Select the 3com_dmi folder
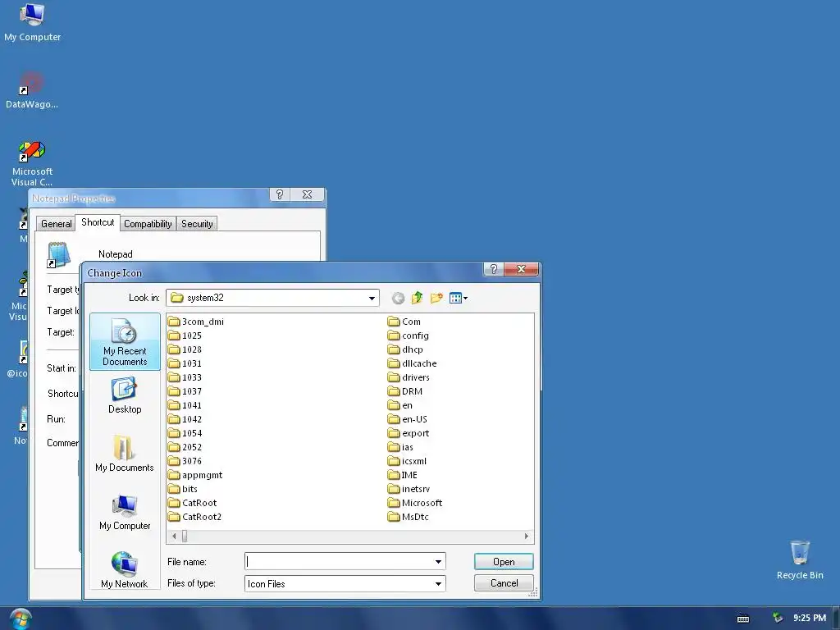The image size is (840, 630). click(x=196, y=322)
